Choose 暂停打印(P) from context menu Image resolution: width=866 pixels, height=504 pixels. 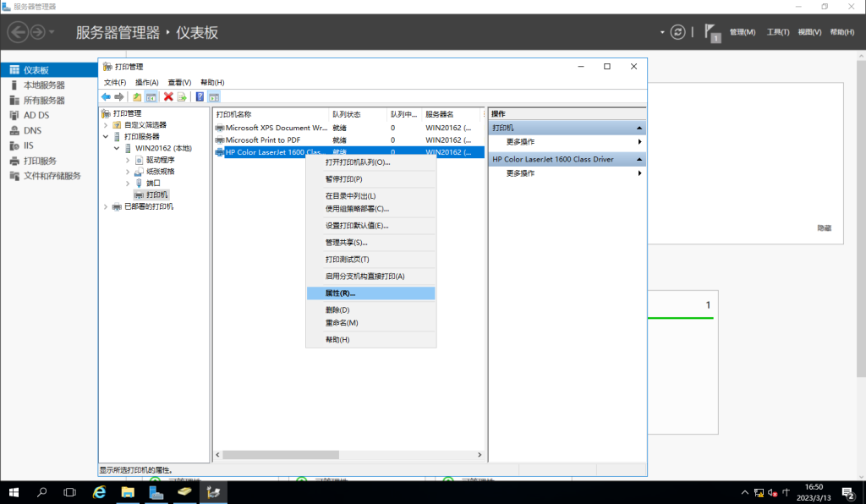[371, 179]
